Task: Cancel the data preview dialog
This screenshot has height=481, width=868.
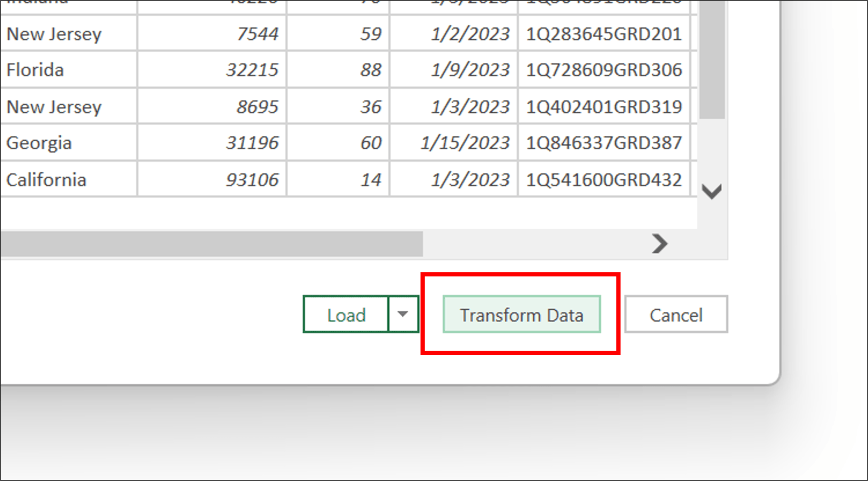Action: point(675,315)
